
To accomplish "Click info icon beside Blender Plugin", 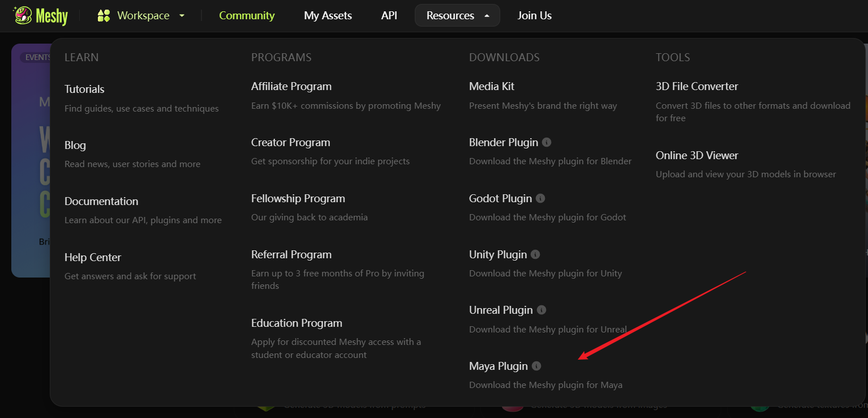I will [547, 142].
